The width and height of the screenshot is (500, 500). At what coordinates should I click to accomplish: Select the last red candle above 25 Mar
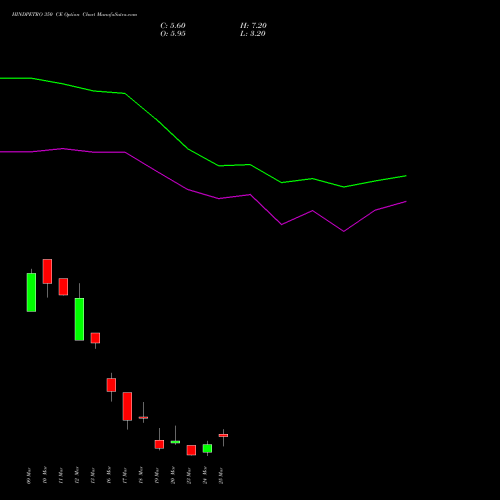(x=223, y=435)
